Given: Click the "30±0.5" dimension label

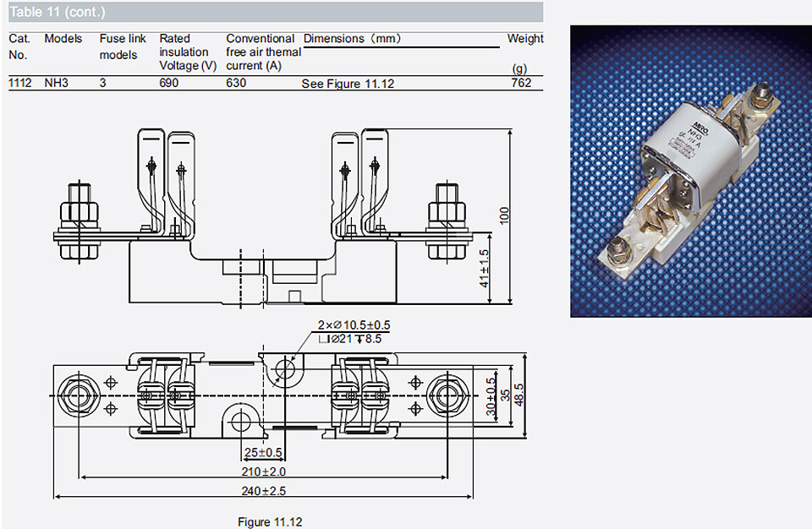Looking at the screenshot, I should click(491, 396).
